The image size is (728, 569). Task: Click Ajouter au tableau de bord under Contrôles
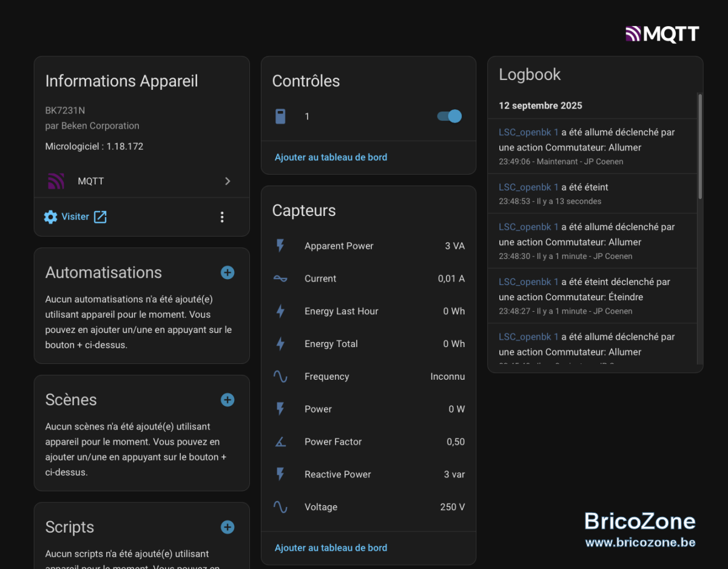click(331, 157)
